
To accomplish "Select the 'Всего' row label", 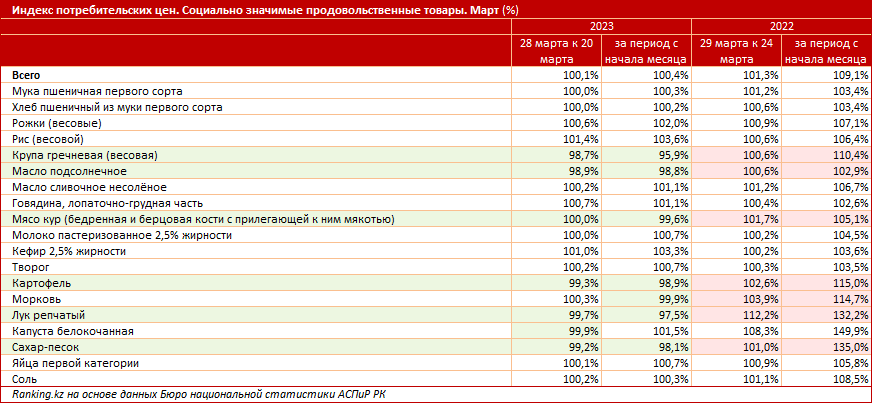I will point(28,75).
